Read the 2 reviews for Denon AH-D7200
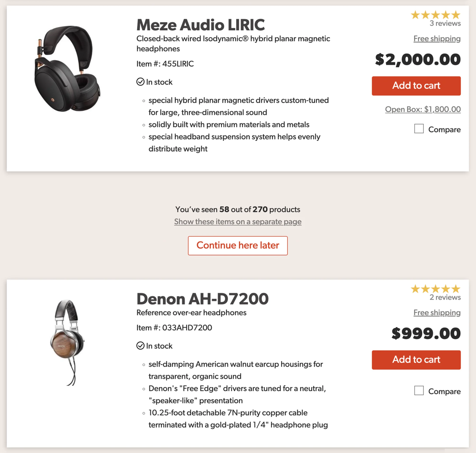This screenshot has height=453, width=476. 445,297
